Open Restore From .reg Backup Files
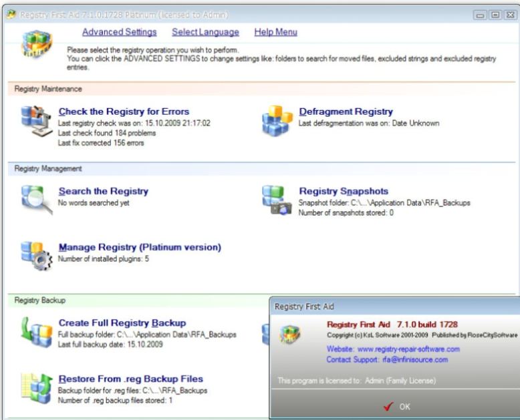Viewport: 520px width, 420px height. pos(130,379)
